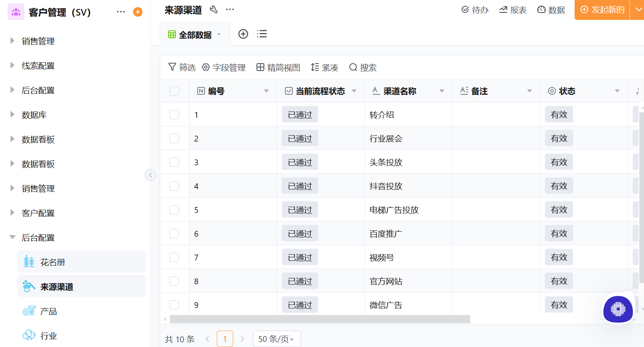The image size is (644, 347).
Task: Click the 状态 column type icon
Action: tap(552, 91)
